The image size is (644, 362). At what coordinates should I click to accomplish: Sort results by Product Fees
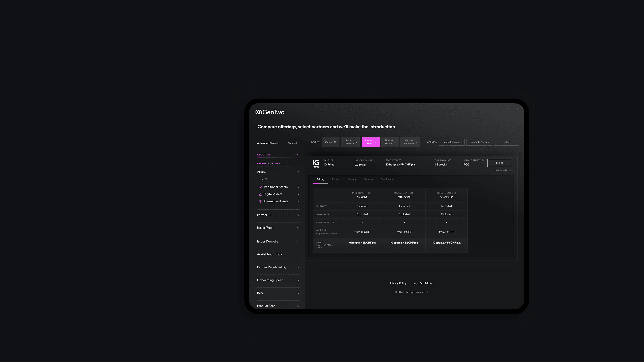pos(371,142)
